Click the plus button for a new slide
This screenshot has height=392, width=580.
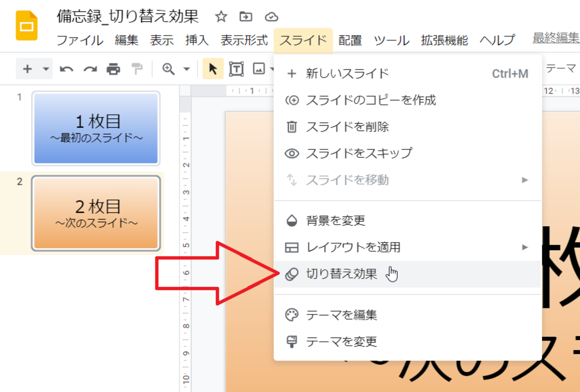click(x=28, y=69)
